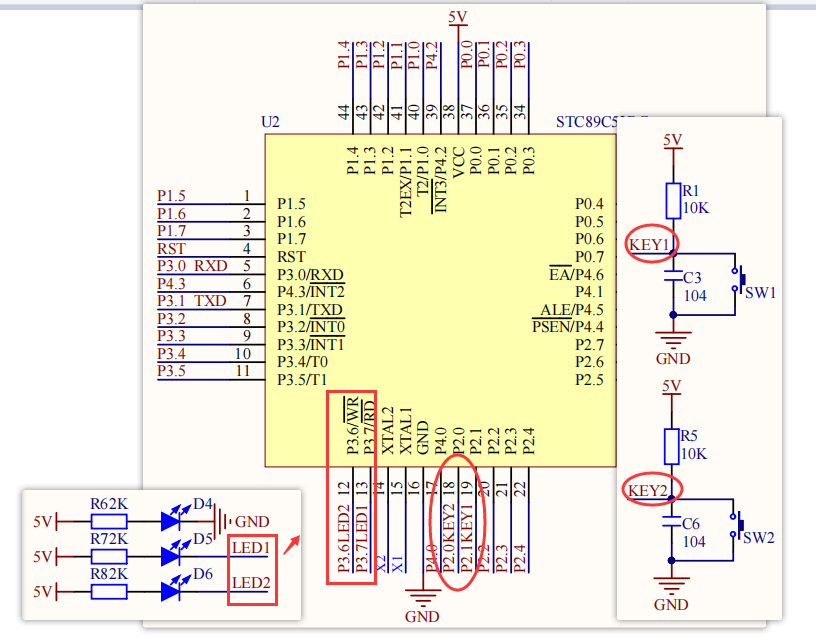Select the P3.3/INT1 pin name

[311, 344]
